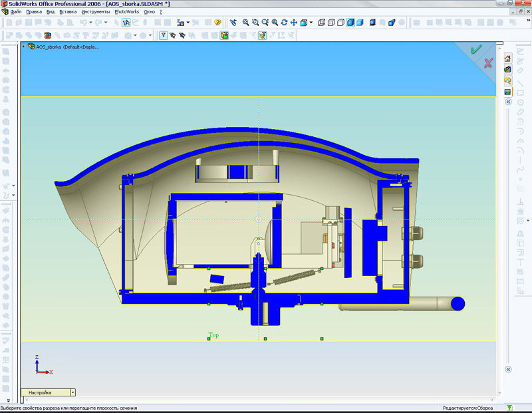532x413 pixels.
Task: Open ? help menu
Action: 161,11
